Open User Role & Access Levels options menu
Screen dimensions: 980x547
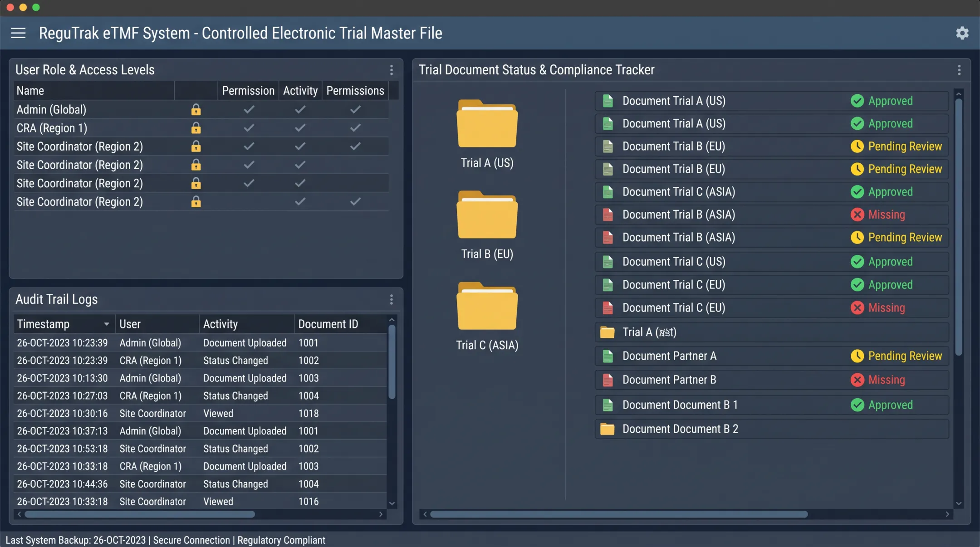391,70
